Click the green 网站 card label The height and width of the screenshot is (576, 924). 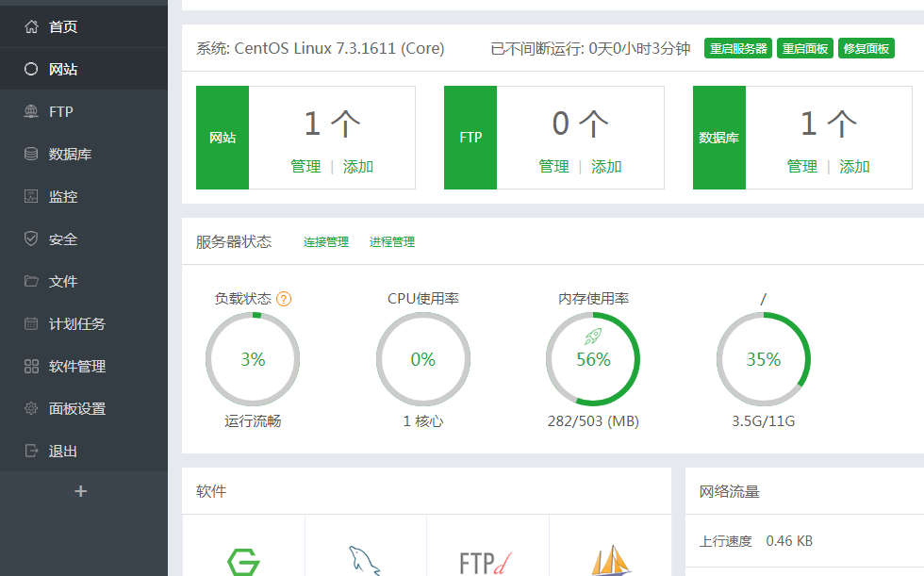(x=223, y=138)
